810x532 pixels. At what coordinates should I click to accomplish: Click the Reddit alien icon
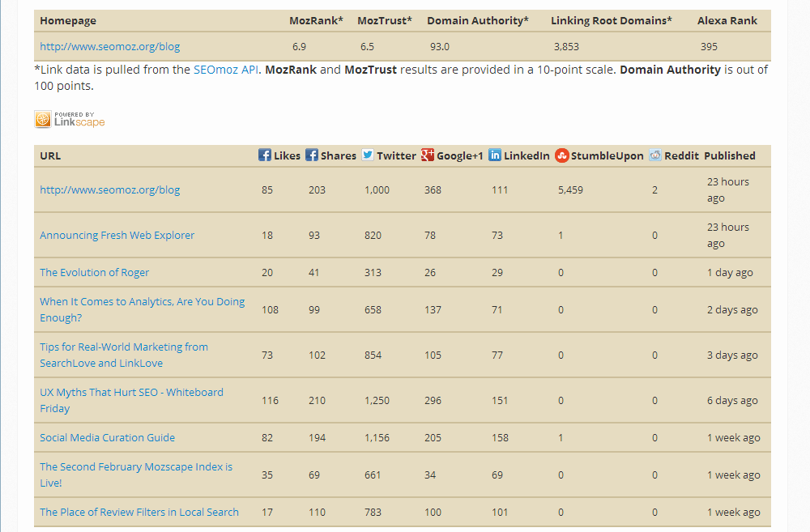655,155
